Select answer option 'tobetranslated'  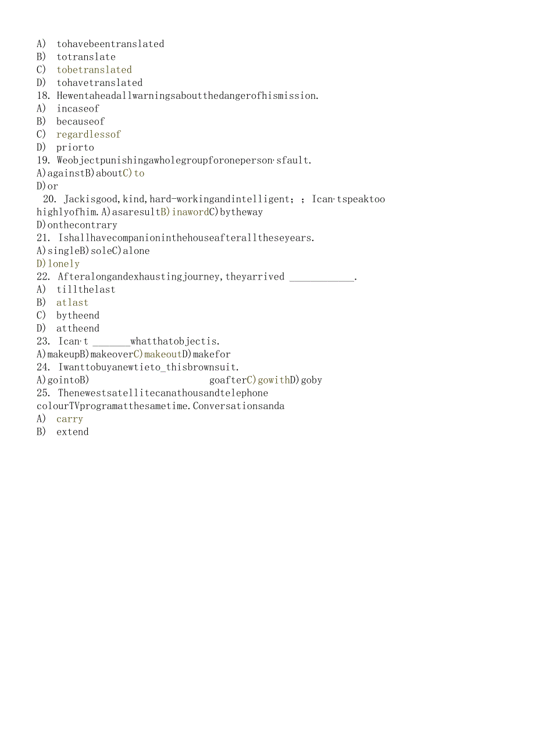click(94, 70)
